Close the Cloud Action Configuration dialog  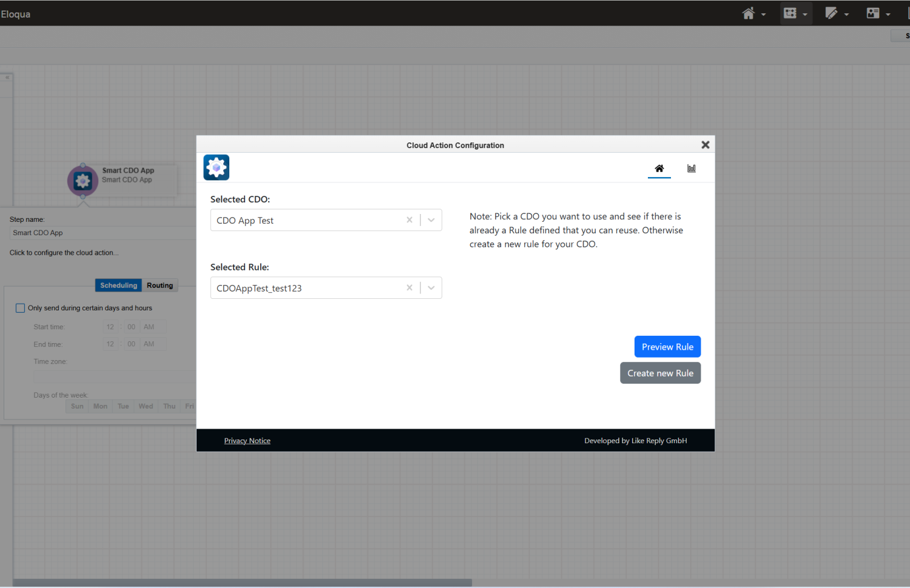(x=705, y=145)
